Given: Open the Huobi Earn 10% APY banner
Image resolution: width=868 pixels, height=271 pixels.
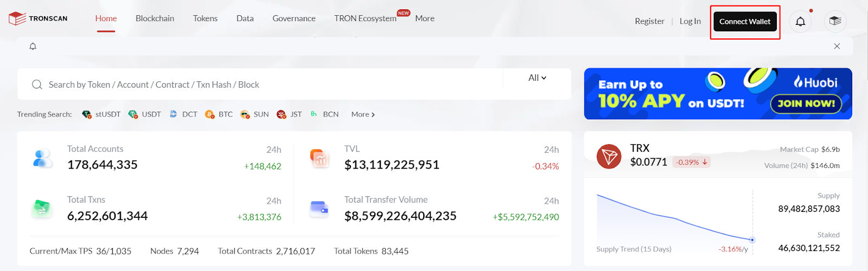Looking at the screenshot, I should coord(718,94).
